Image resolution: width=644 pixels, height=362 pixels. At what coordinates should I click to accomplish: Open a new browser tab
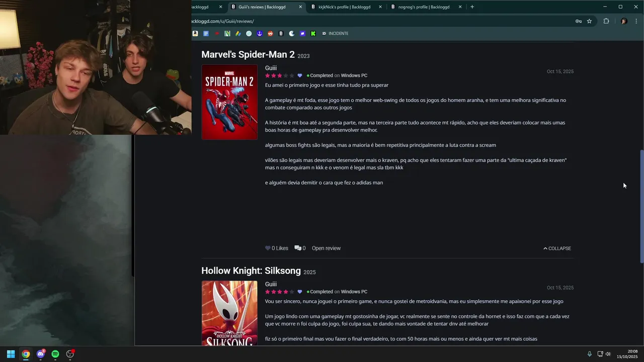coord(472,7)
